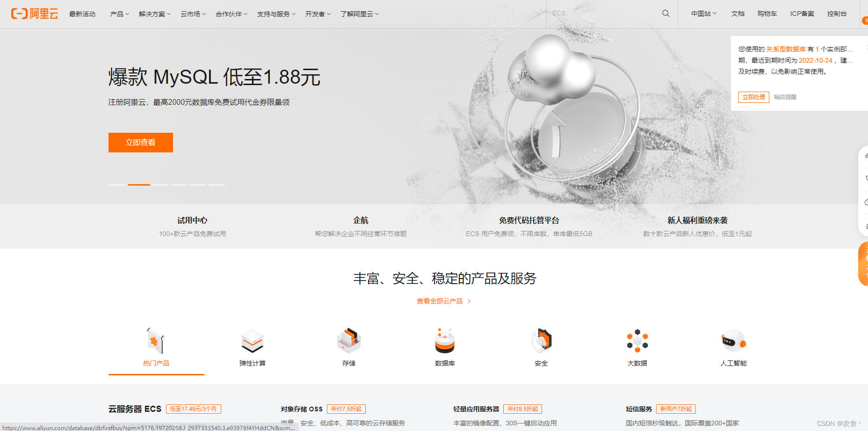Click the 新用户7折起 tag

coord(676,409)
